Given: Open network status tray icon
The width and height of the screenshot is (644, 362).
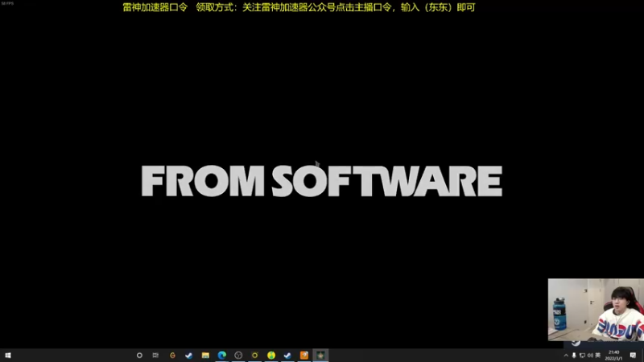Looking at the screenshot, I should 582,356.
